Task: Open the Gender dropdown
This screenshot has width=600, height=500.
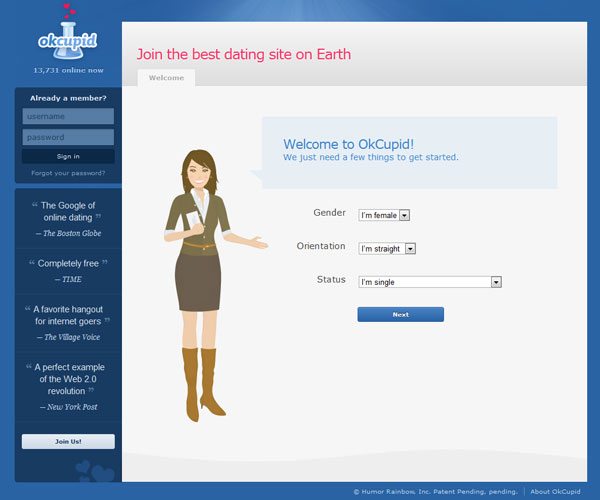Action: (384, 215)
